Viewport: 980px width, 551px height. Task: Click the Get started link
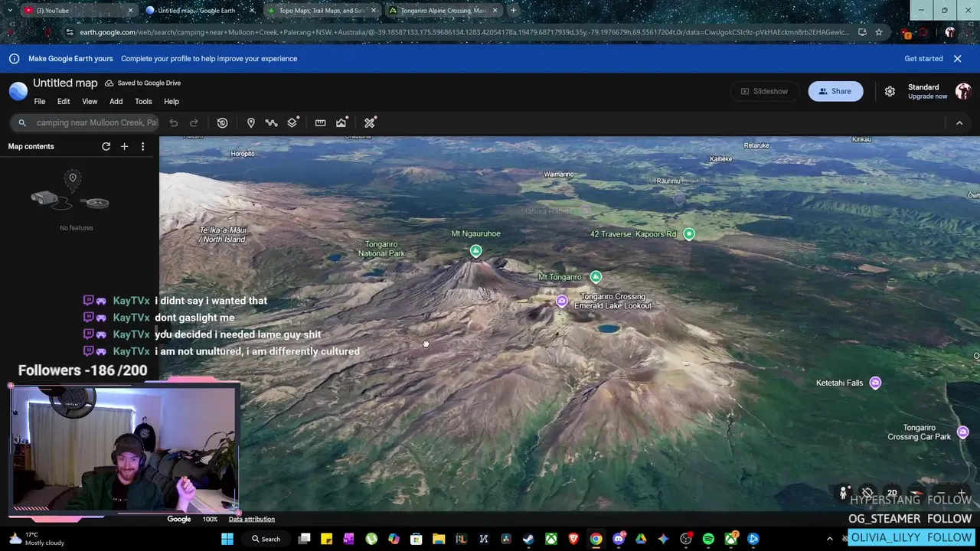[x=923, y=58]
